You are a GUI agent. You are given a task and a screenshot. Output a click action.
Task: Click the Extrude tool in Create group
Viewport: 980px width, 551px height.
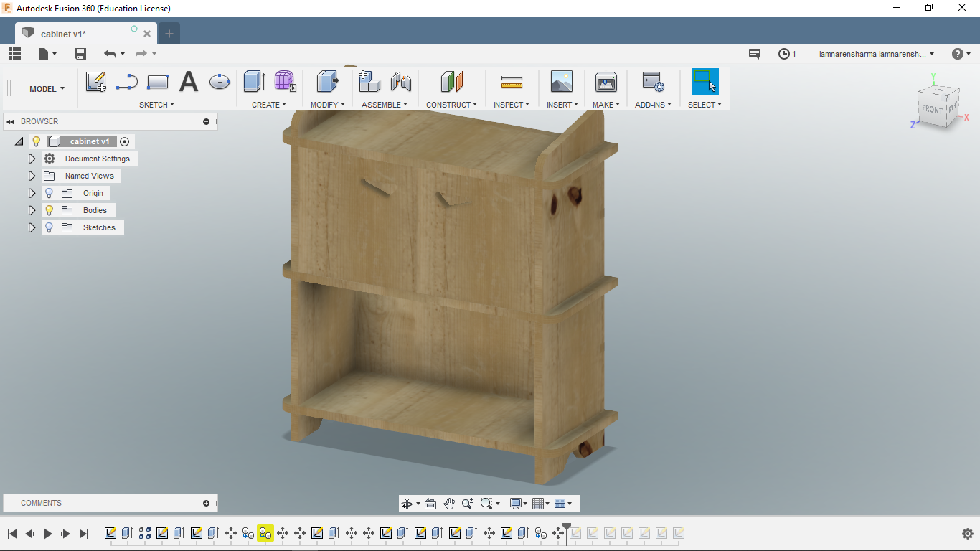coord(254,82)
